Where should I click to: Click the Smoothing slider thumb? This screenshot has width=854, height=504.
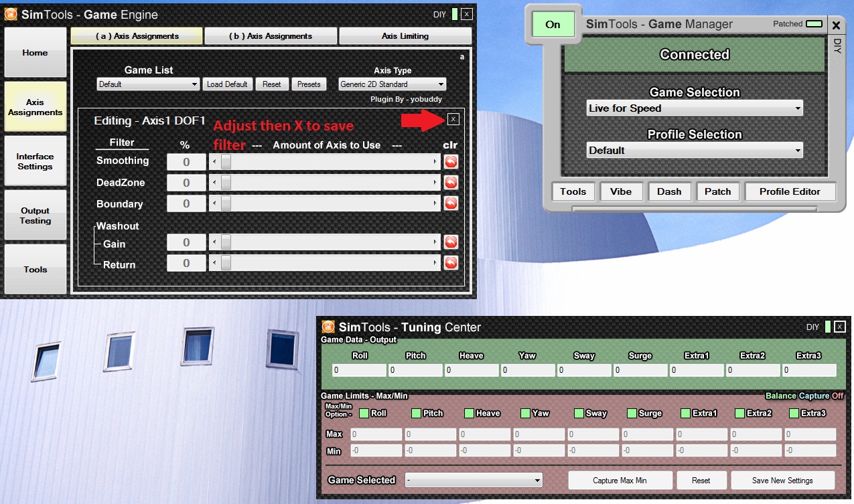(226, 161)
